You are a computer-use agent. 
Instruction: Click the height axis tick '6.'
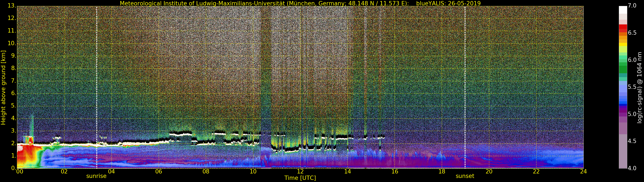(14, 93)
